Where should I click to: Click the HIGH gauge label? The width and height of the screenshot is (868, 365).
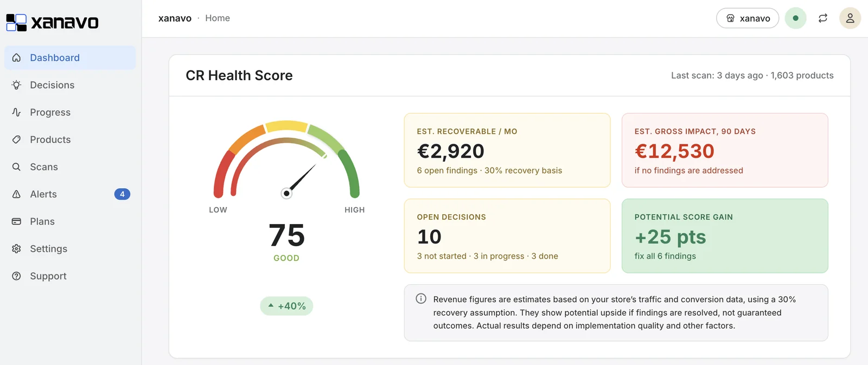355,210
